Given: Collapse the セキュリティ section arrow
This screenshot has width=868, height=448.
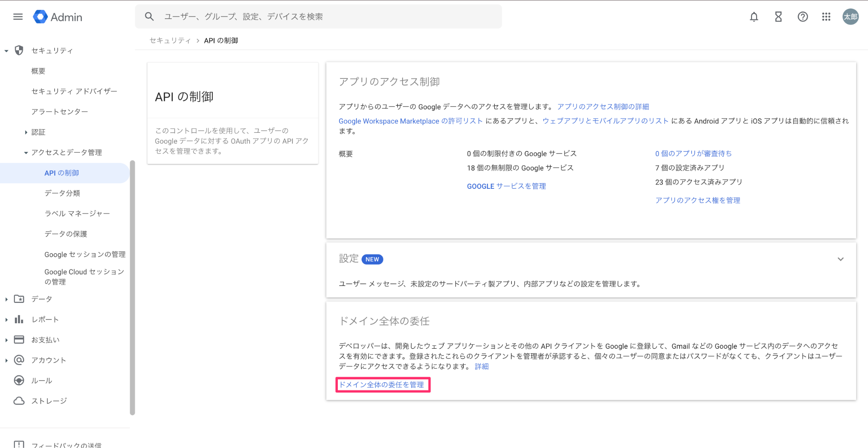Looking at the screenshot, I should click(6, 51).
